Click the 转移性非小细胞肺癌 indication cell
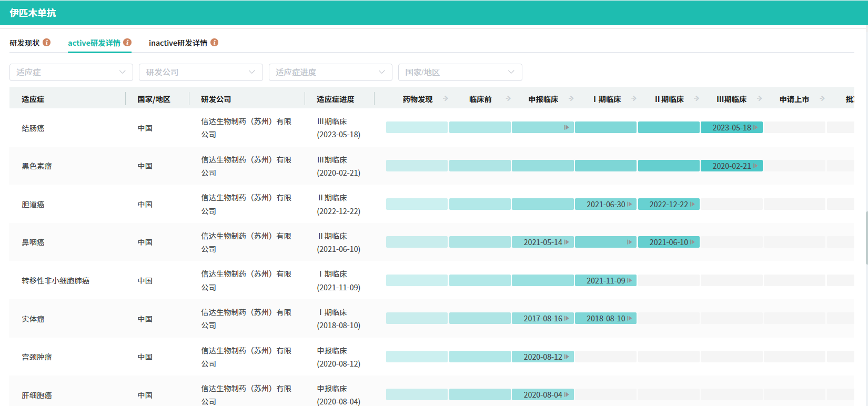The height and width of the screenshot is (406, 868). (55, 281)
